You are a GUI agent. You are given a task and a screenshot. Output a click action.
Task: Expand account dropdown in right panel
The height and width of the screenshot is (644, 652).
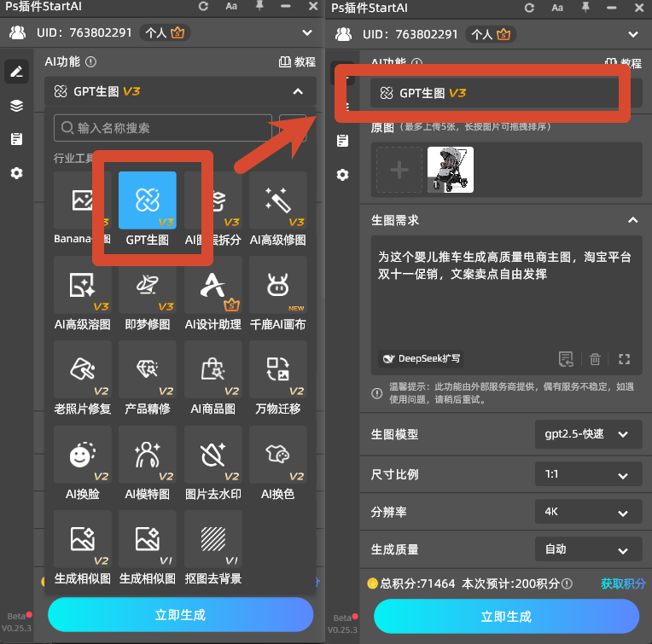point(633,34)
